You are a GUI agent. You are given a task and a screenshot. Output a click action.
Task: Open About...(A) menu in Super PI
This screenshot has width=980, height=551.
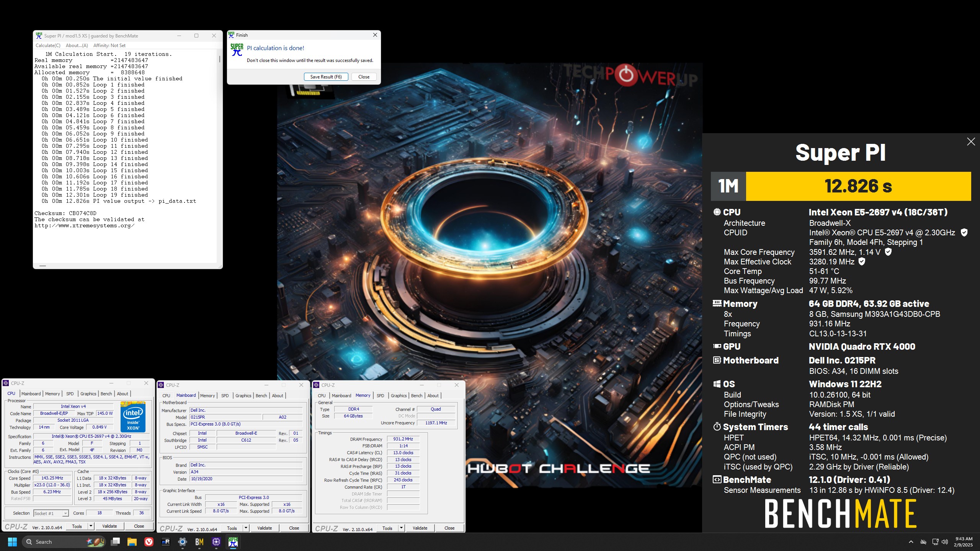point(77,45)
